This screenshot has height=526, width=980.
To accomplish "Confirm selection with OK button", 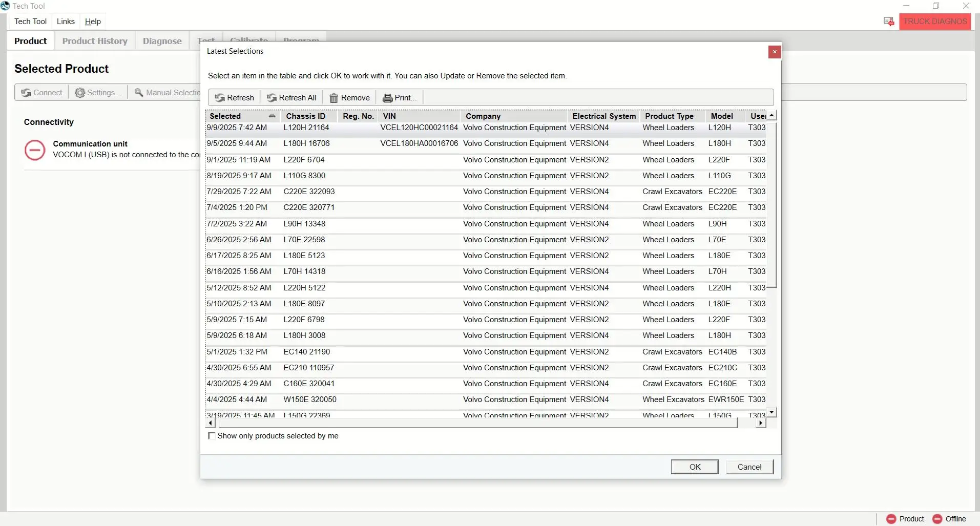I will click(695, 467).
